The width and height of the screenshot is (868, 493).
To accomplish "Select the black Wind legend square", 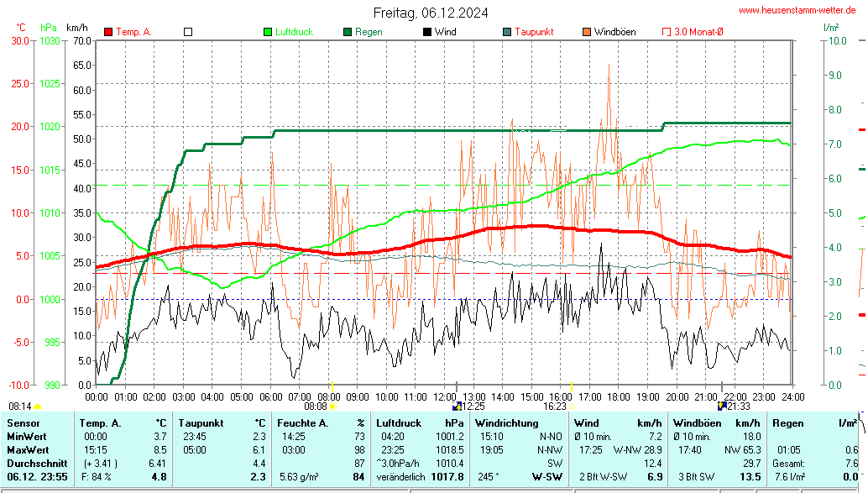I will (x=427, y=32).
